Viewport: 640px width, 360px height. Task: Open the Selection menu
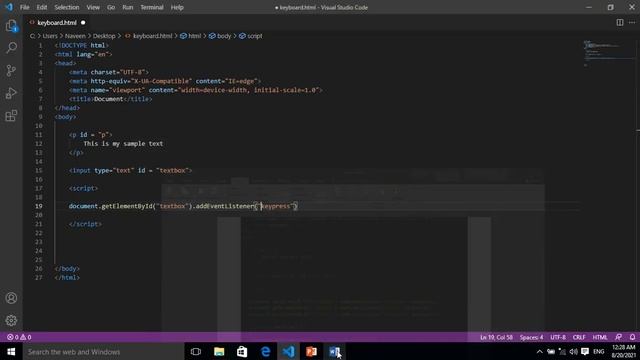click(67, 7)
